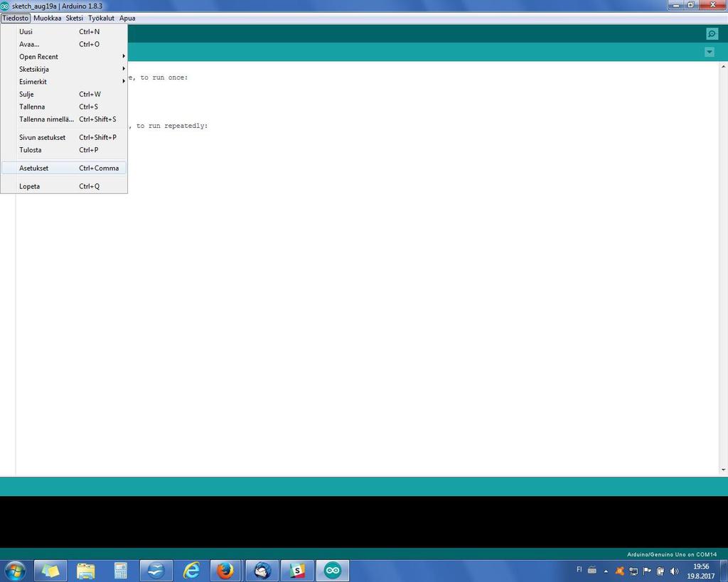Open Asetukset preferences entry
The height and width of the screenshot is (582, 728).
tap(64, 168)
